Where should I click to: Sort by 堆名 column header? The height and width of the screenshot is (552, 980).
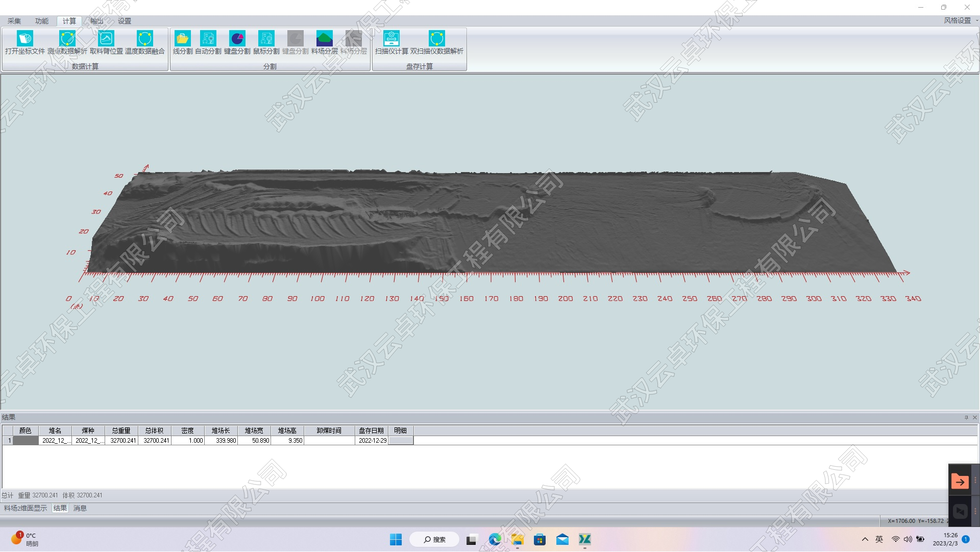(x=55, y=430)
